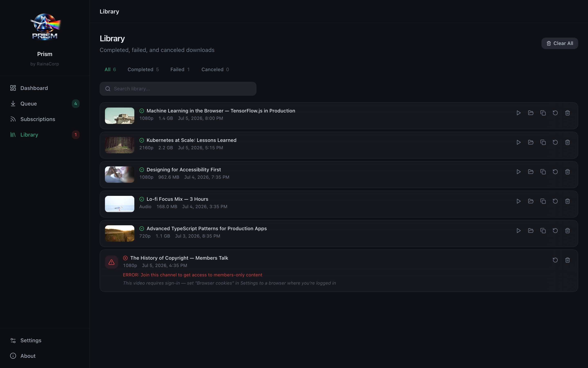Screen dimensions: 588x368
Task: Select Library in sidebar
Action: coord(45,135)
